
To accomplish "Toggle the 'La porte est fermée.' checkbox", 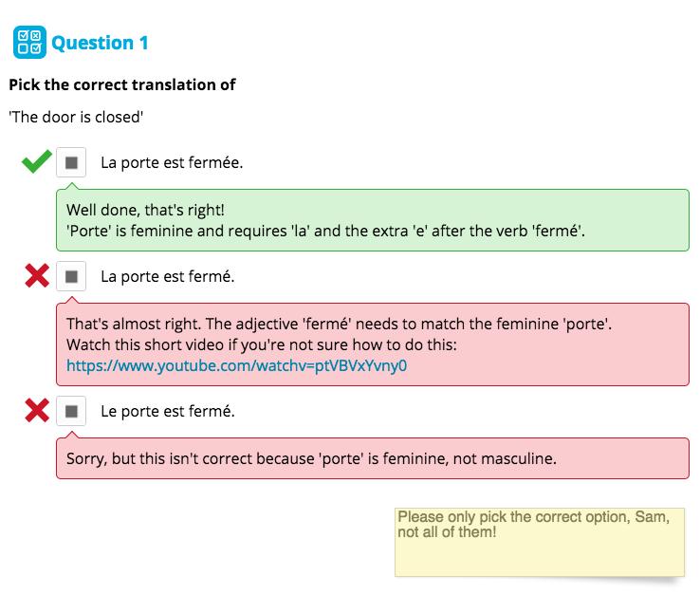I will click(x=71, y=162).
